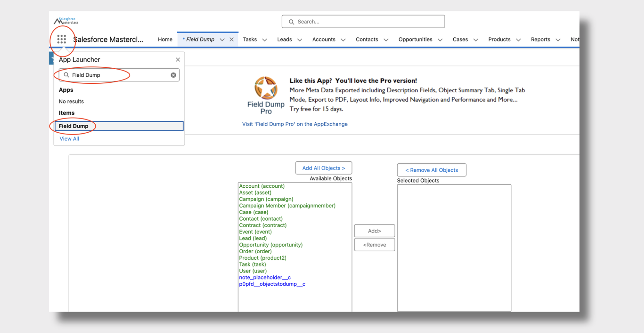644x333 pixels.
Task: Open the Tasks tab
Action: [x=250, y=39]
